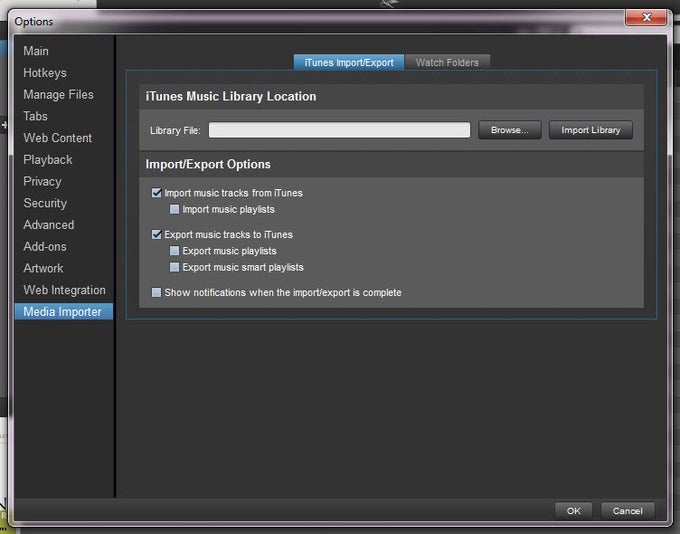Click the Import Library button

(x=591, y=130)
